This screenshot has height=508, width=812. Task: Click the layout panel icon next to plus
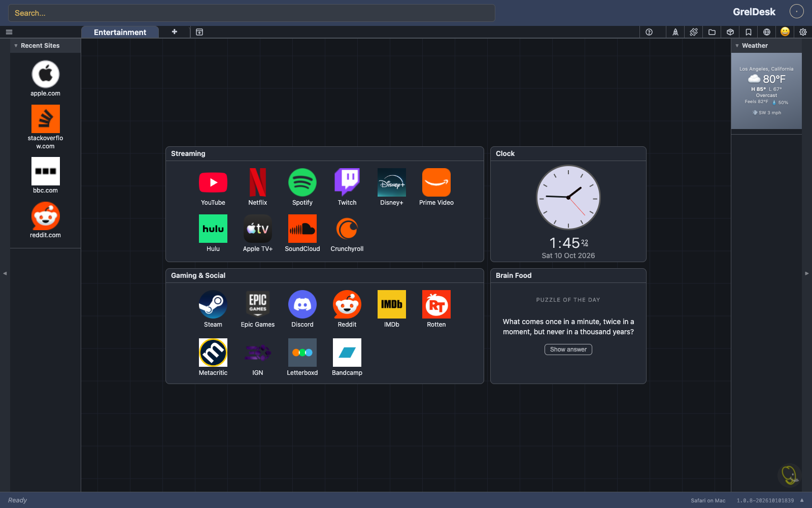coord(199,32)
